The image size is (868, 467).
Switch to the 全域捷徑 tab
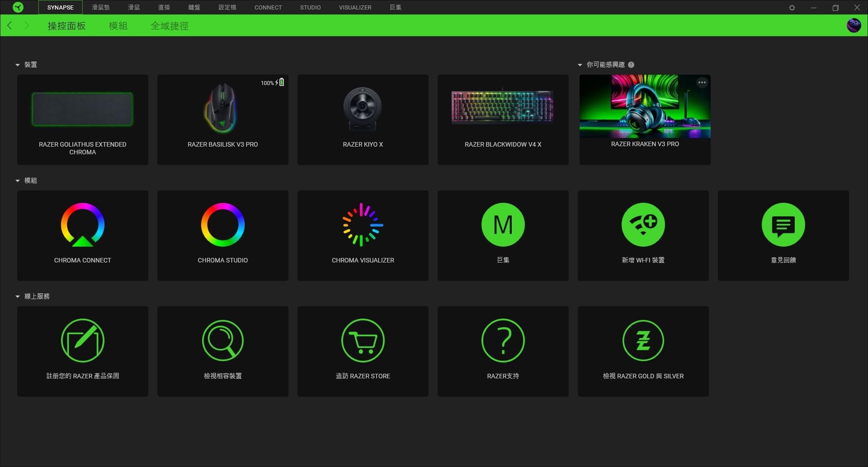pyautogui.click(x=170, y=25)
